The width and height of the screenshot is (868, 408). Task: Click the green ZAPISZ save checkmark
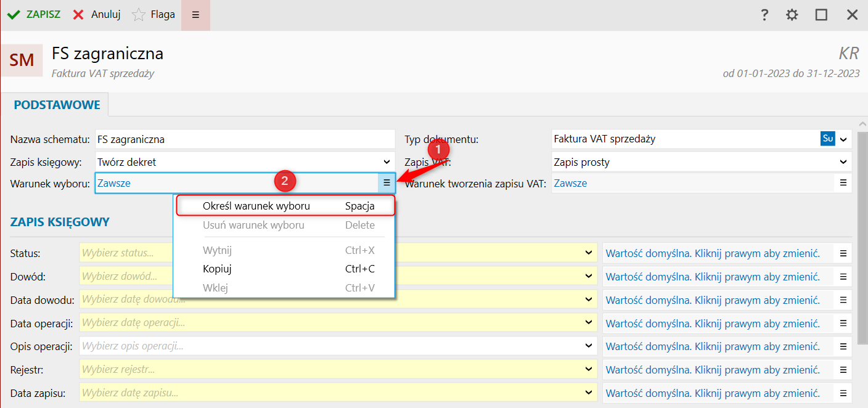point(14,15)
